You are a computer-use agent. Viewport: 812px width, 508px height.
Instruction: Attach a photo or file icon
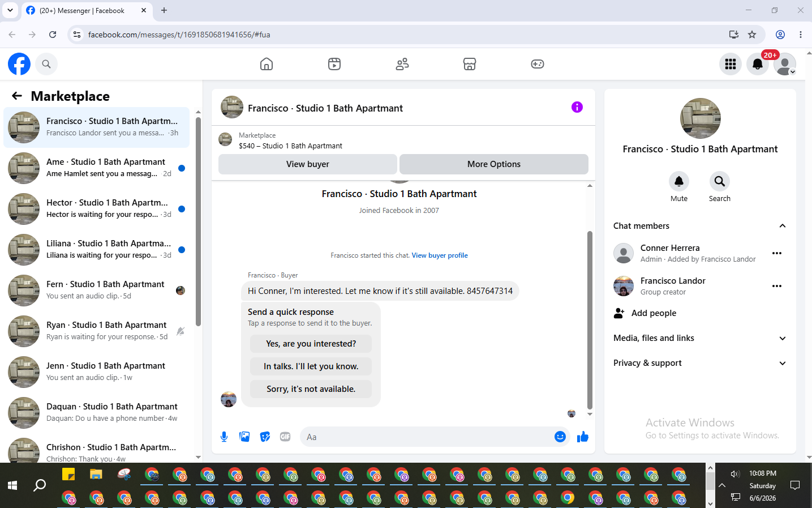[244, 437]
